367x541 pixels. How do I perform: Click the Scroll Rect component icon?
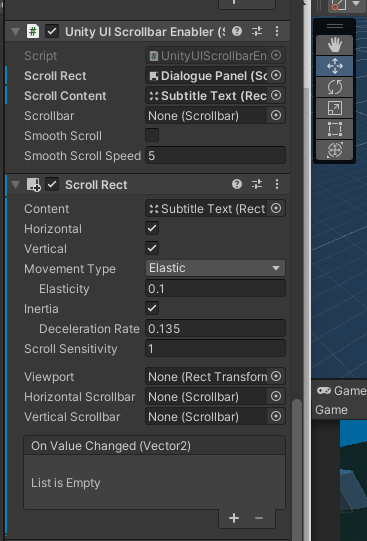pos(33,185)
